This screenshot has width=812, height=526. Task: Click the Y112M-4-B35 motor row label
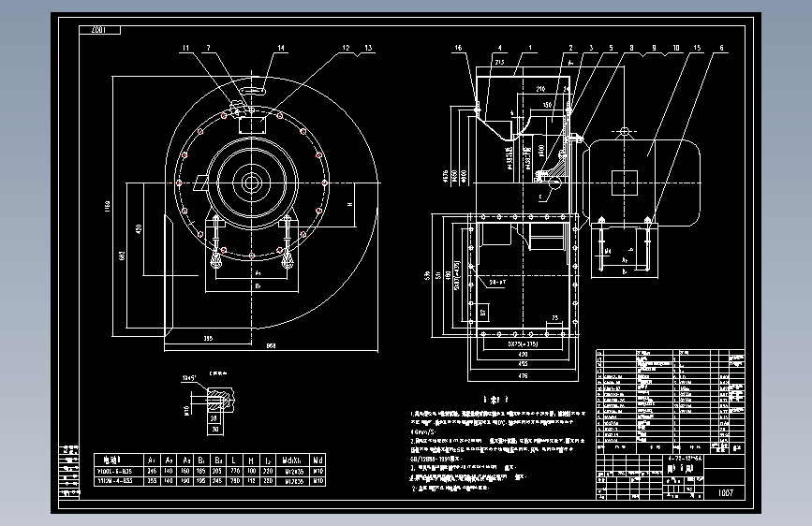point(115,481)
